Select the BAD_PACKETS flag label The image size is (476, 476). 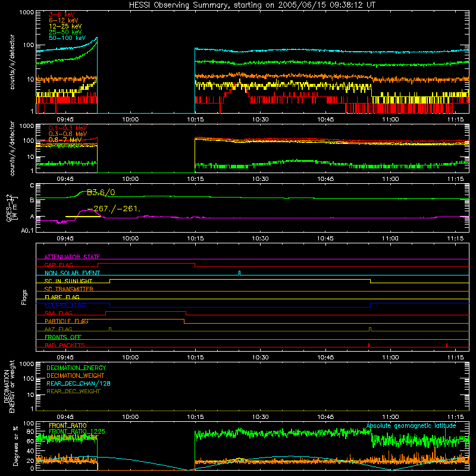tap(65, 345)
